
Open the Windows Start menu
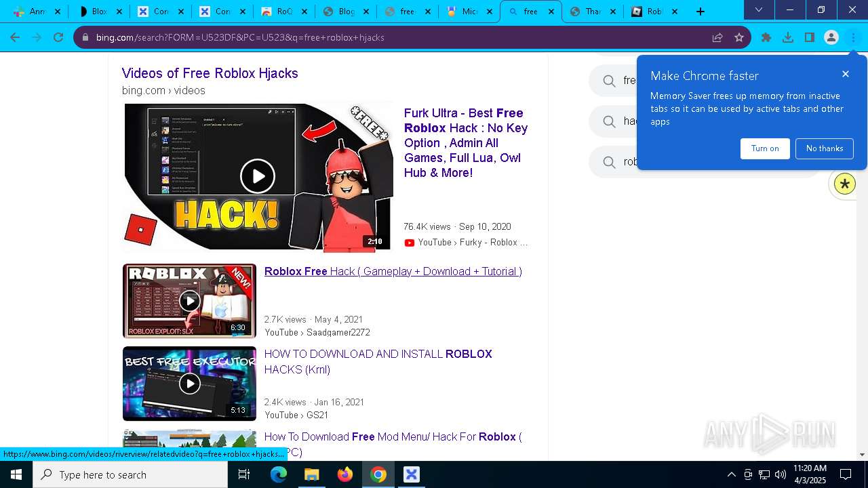pos(16,474)
